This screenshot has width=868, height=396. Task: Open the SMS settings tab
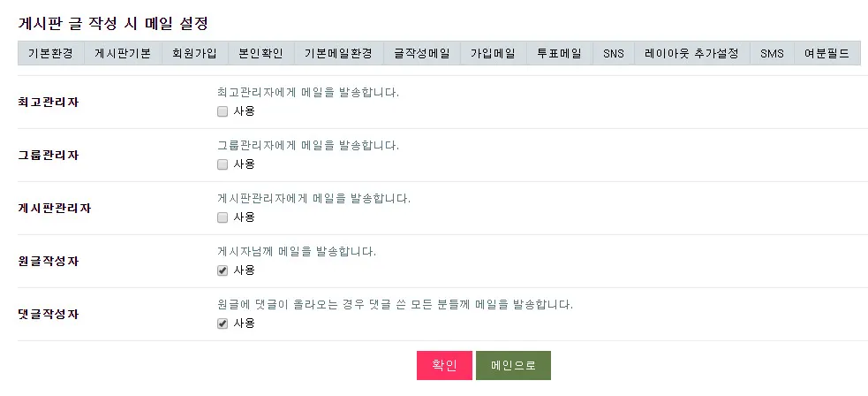coord(772,53)
